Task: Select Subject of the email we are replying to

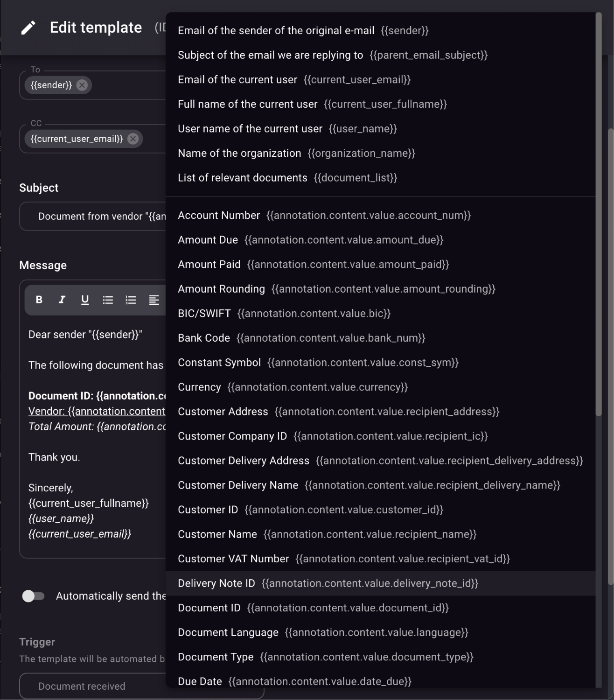Action: coord(380,55)
